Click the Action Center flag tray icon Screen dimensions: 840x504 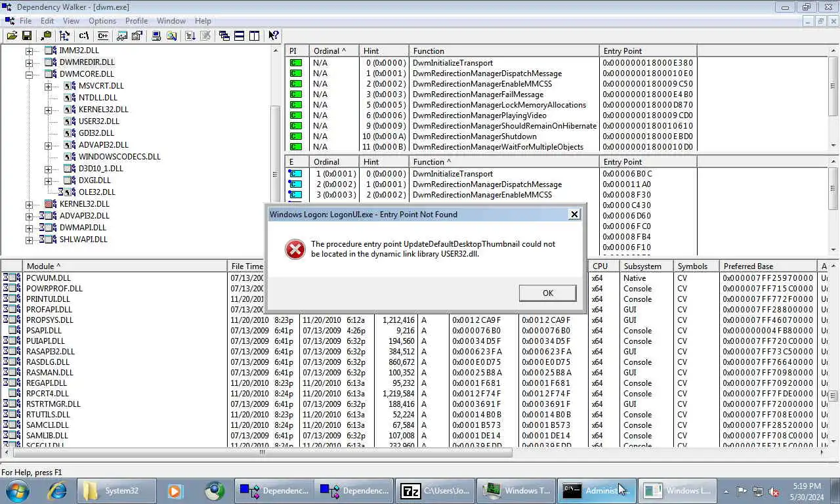click(742, 491)
